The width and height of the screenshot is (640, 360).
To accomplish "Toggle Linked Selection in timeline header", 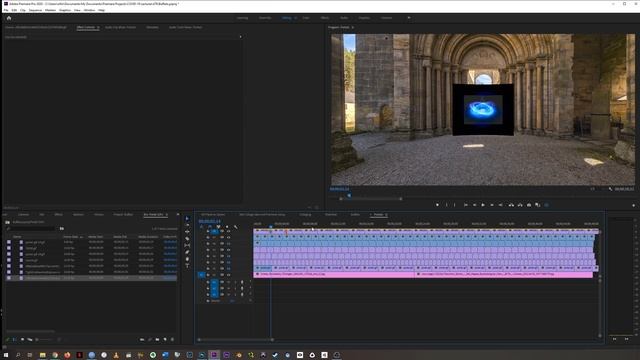I will tap(218, 227).
